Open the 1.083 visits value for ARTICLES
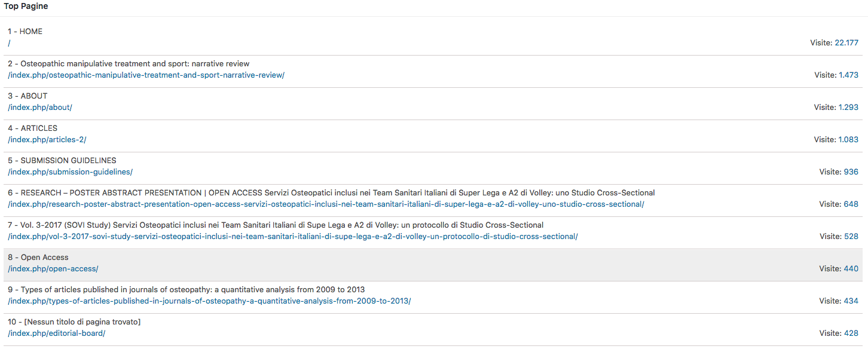 click(x=848, y=140)
